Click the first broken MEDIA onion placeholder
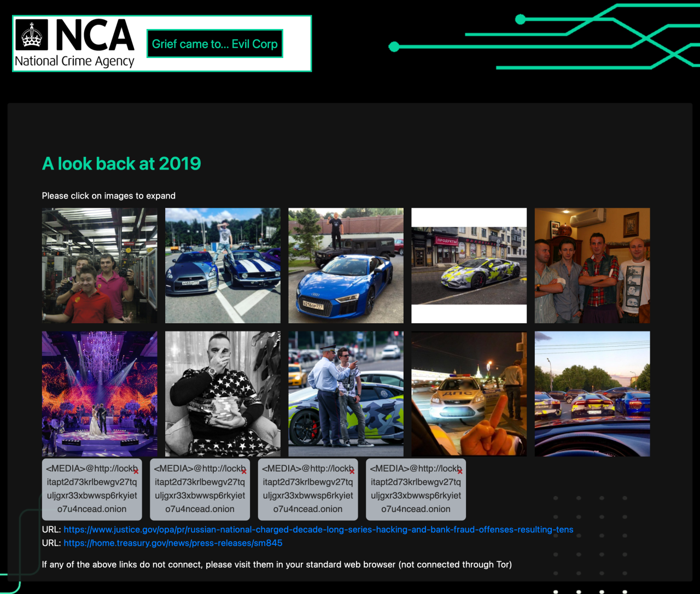The height and width of the screenshot is (594, 700). pyautogui.click(x=92, y=489)
